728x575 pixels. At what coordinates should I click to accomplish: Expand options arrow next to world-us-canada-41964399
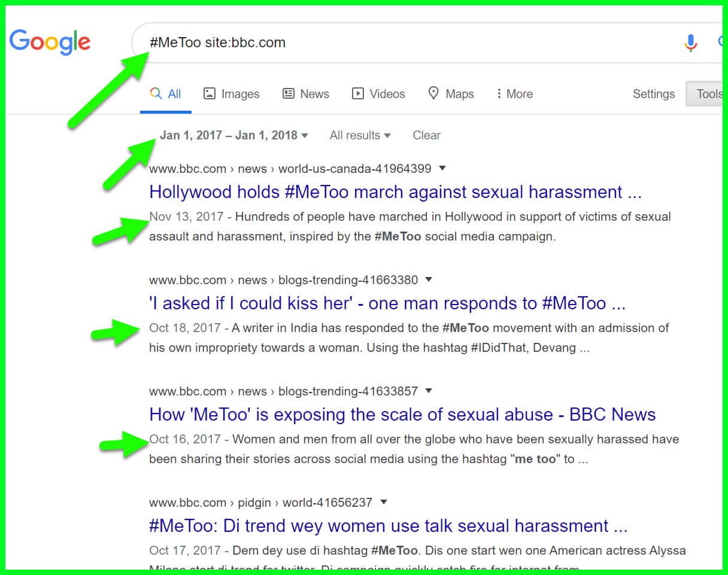[x=442, y=168]
